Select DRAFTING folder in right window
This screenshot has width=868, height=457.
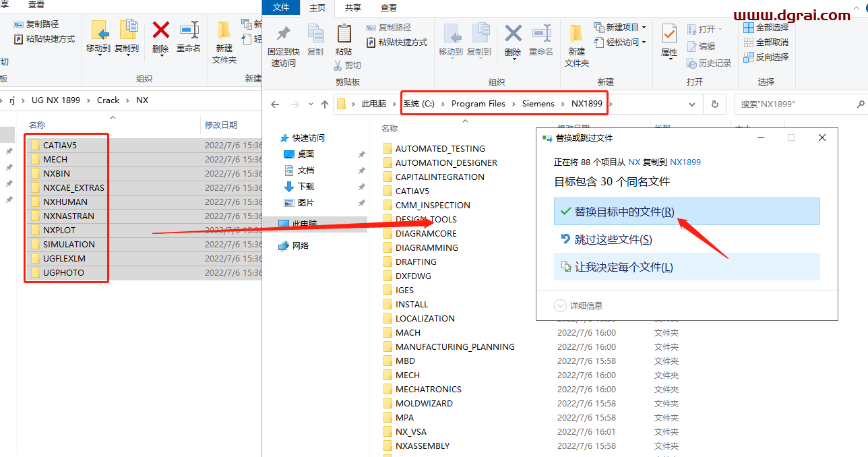click(x=416, y=262)
